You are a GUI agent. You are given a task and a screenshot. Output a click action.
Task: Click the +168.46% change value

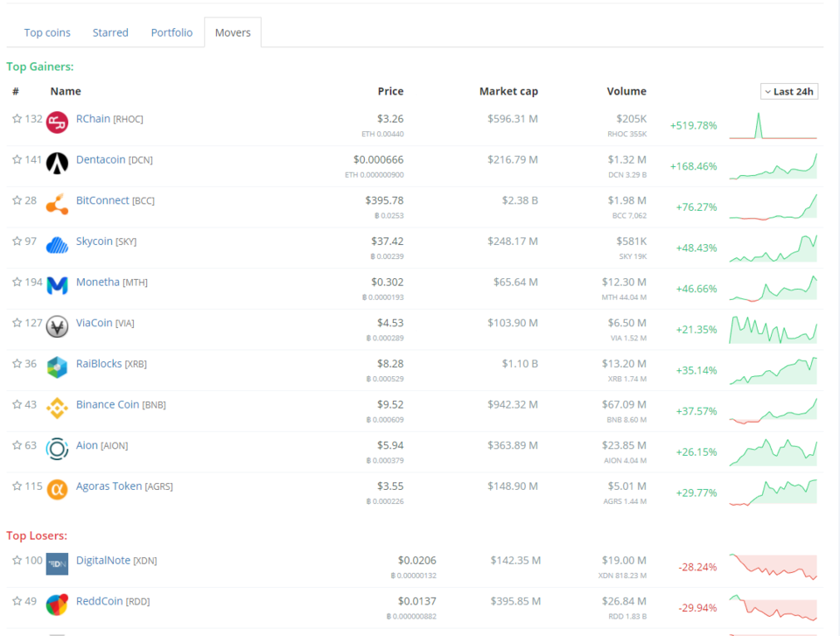point(693,166)
